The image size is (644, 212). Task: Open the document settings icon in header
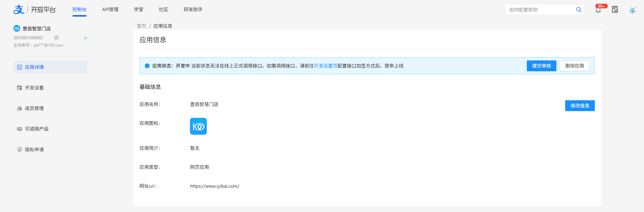point(615,10)
